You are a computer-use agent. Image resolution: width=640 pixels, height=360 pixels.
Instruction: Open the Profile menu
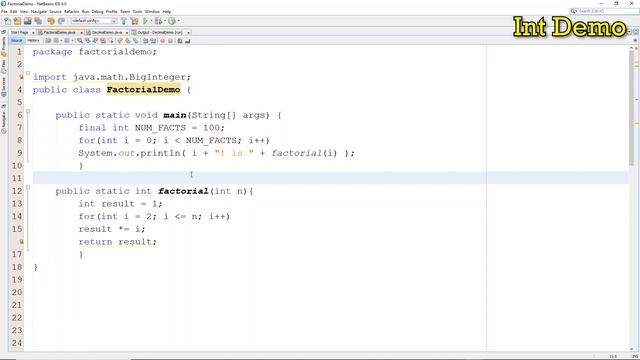tap(111, 11)
